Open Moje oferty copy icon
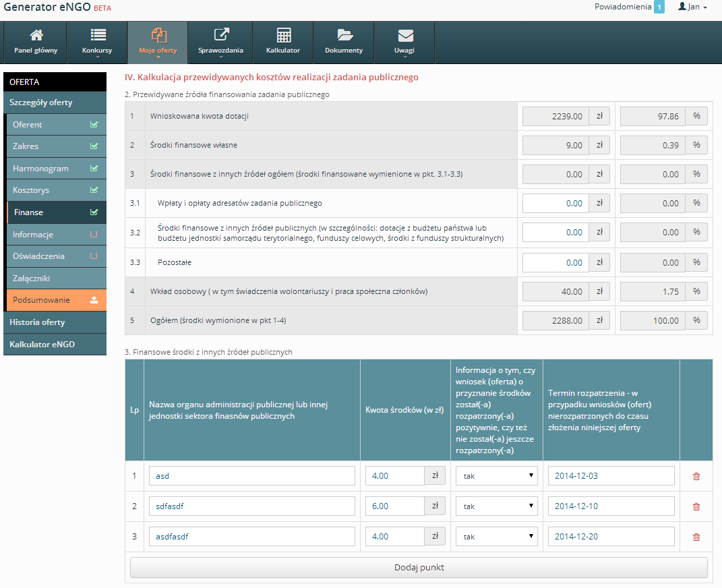722x588 pixels. coord(159,35)
